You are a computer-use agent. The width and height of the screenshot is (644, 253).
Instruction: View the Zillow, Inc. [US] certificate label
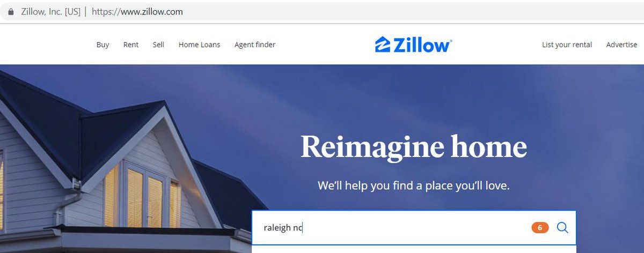click(x=50, y=11)
